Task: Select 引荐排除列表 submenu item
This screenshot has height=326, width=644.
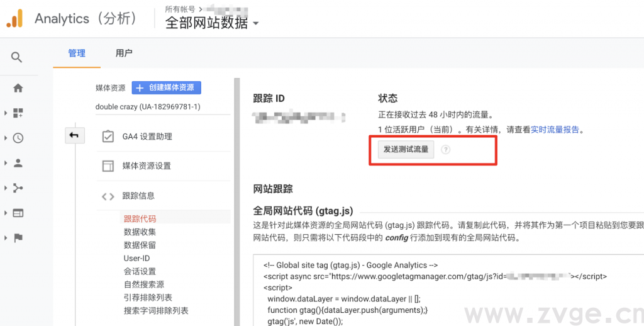Action: [x=148, y=298]
